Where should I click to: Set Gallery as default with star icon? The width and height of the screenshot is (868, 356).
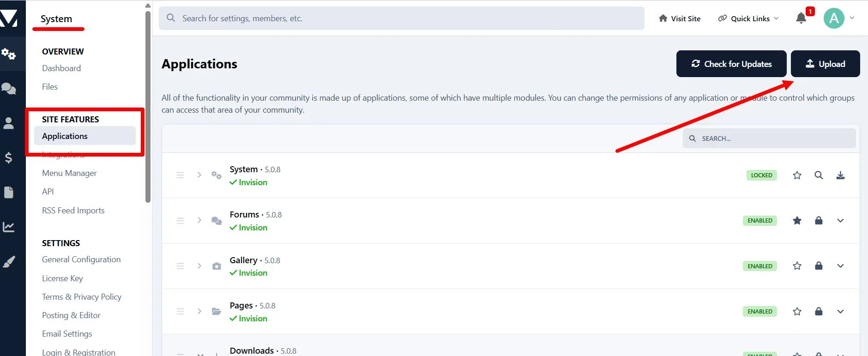797,266
